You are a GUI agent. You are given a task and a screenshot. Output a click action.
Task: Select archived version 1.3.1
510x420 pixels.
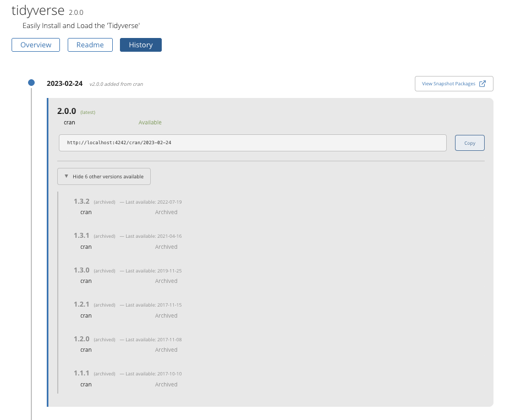pyautogui.click(x=81, y=236)
